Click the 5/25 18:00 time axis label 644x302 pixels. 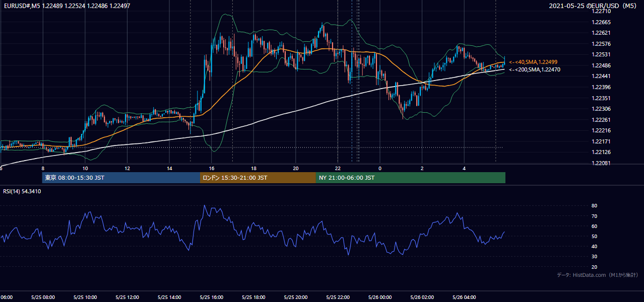click(253, 297)
